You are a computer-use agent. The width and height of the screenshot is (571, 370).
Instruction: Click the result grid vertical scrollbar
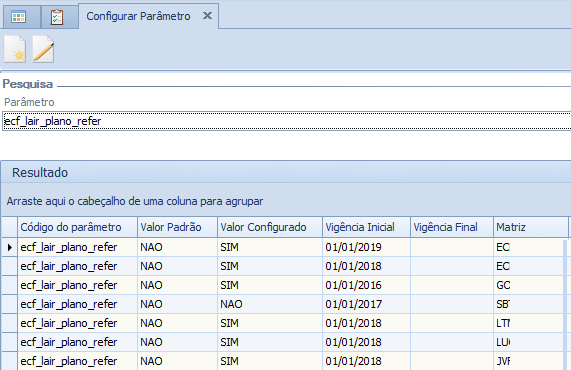click(565, 304)
